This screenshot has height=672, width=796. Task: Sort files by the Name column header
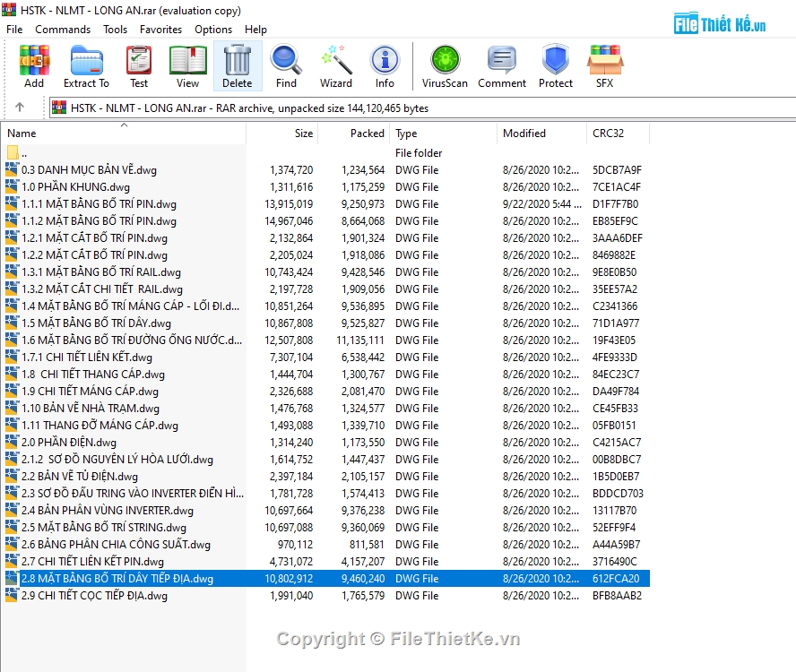click(124, 133)
